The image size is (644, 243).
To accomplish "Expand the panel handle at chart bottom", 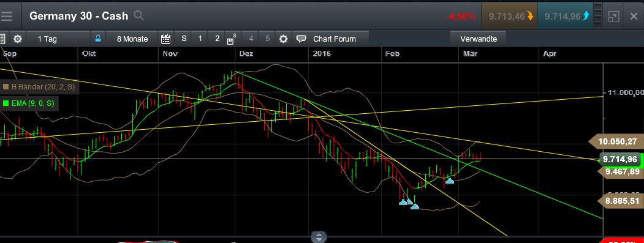I will [319, 237].
